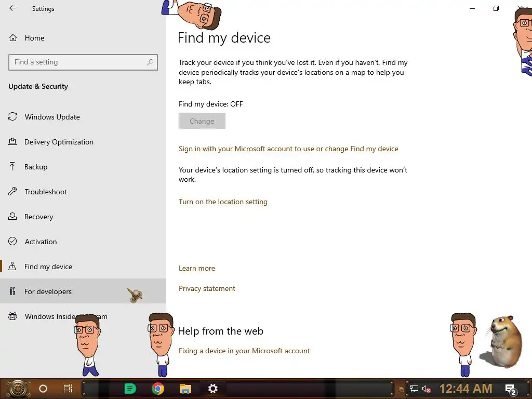The image size is (532, 399).
Task: Click the Backup arrow icon
Action: click(x=12, y=166)
